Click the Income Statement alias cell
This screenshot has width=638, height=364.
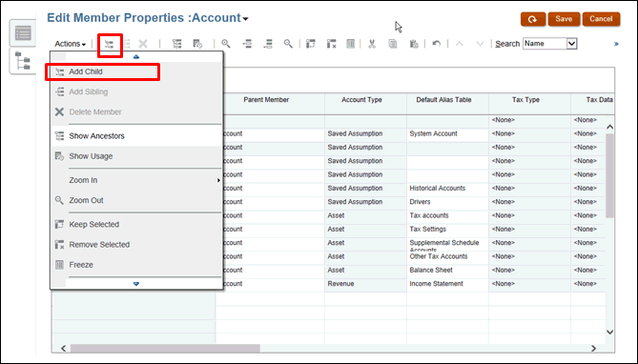447,284
